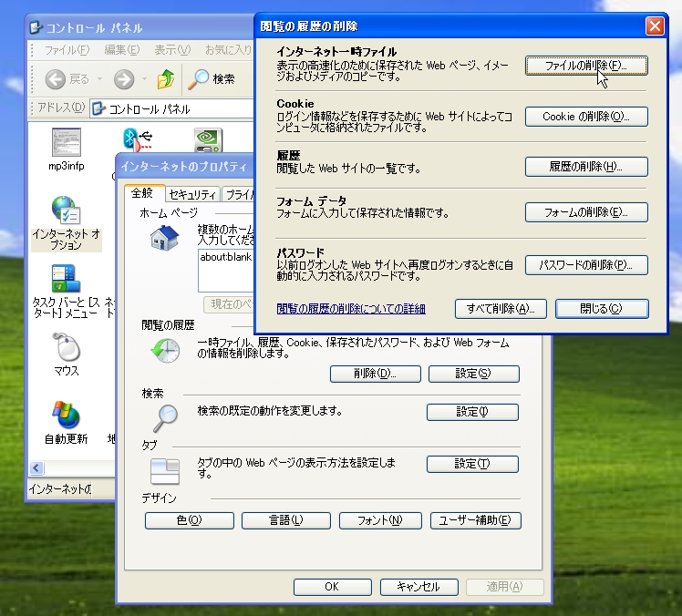Viewport: 682px width, 616px height.
Task: Click the 色(O) button
Action: click(190, 520)
